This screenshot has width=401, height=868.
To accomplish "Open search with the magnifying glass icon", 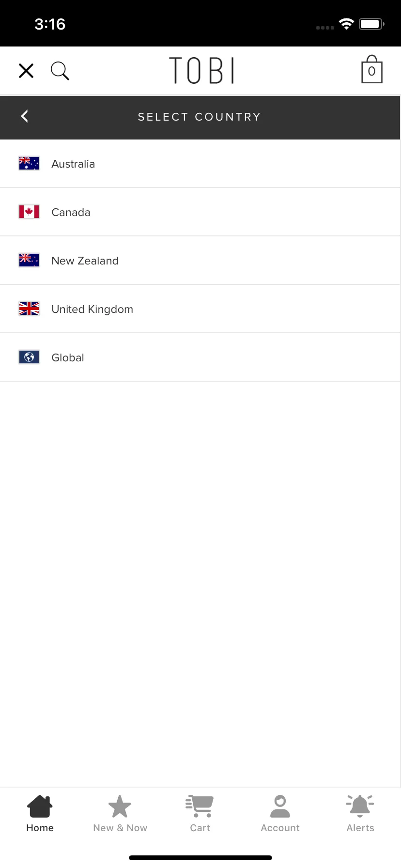I will pos(60,71).
